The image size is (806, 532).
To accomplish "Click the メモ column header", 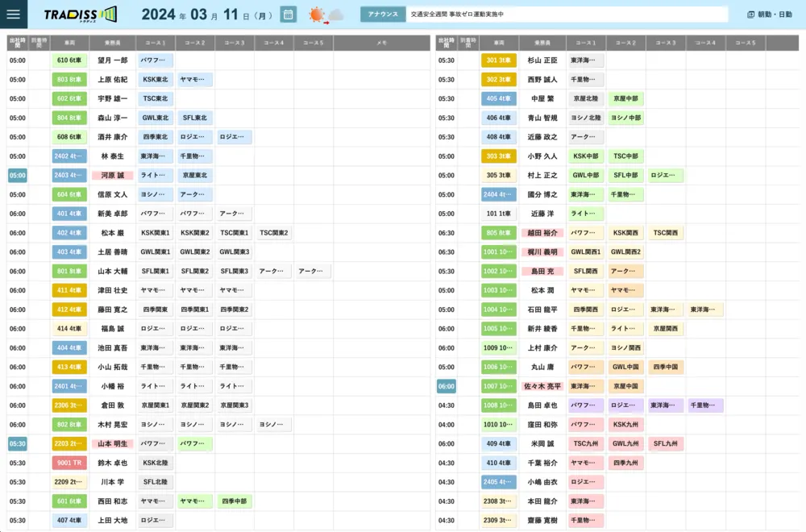I will [381, 43].
